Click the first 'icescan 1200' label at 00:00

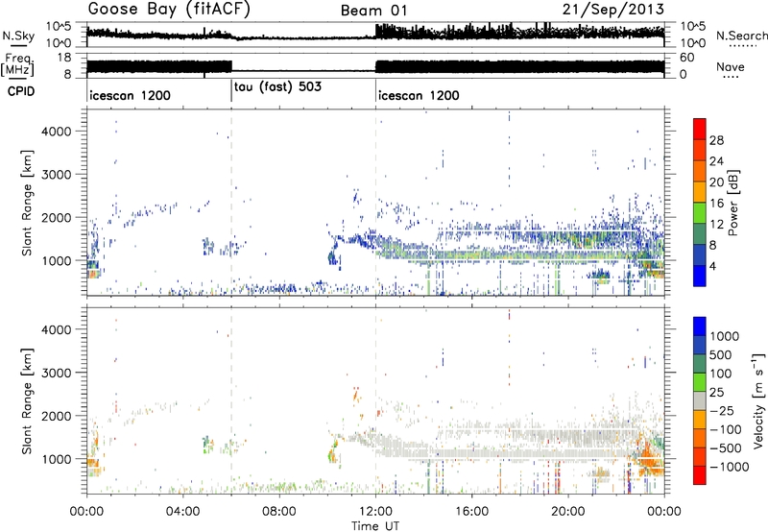(x=131, y=95)
